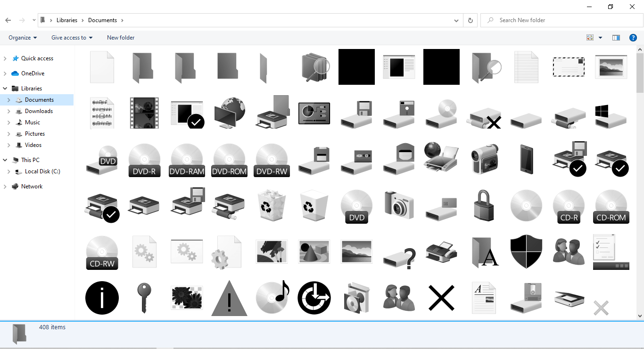Screen dimensions: 644x349
Task: Click the warning triangle exclamation icon
Action: click(229, 298)
